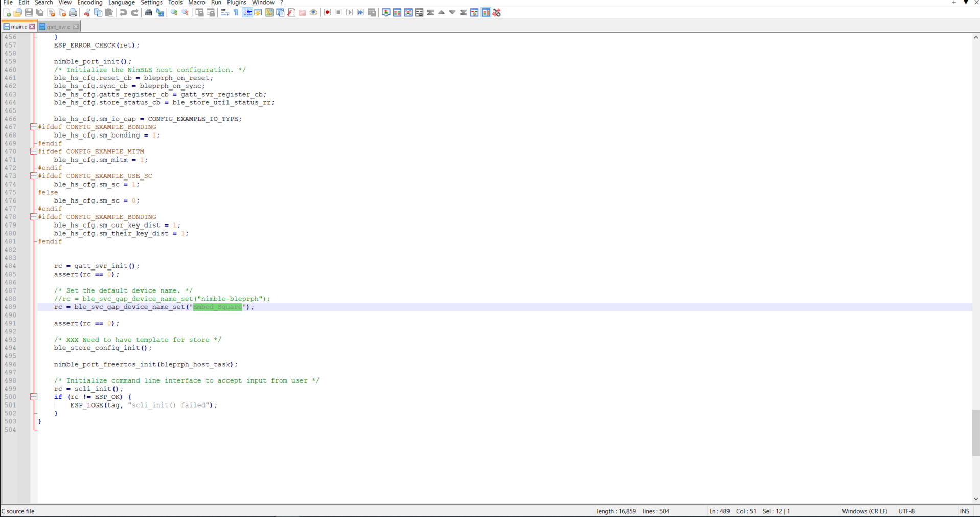Click the Close document toolbar icon
This screenshot has height=517, width=980.
(x=51, y=13)
